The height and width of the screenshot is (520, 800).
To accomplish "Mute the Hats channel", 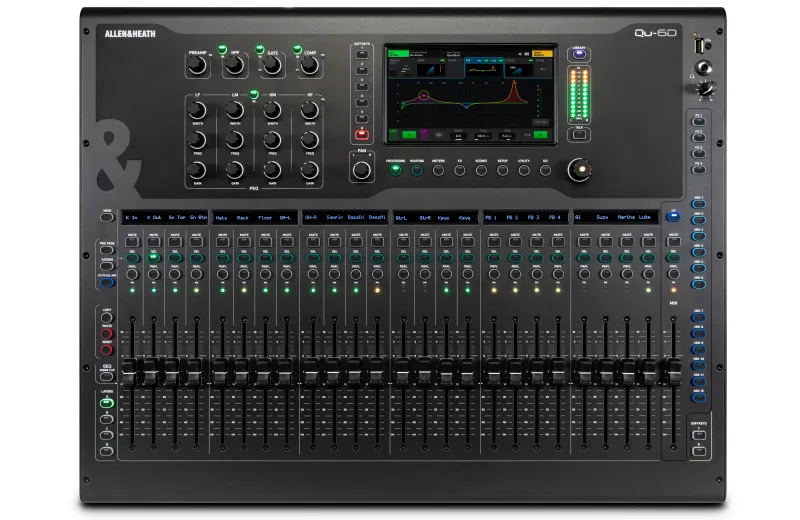I will [x=222, y=242].
